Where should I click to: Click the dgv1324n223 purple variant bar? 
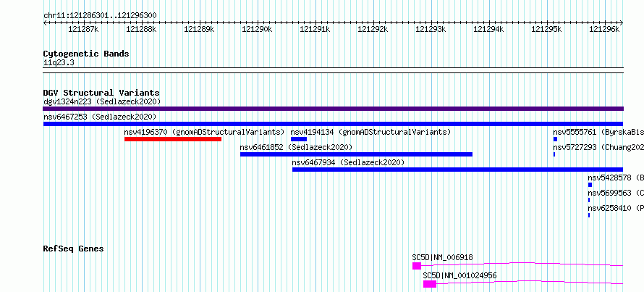[x=333, y=109]
